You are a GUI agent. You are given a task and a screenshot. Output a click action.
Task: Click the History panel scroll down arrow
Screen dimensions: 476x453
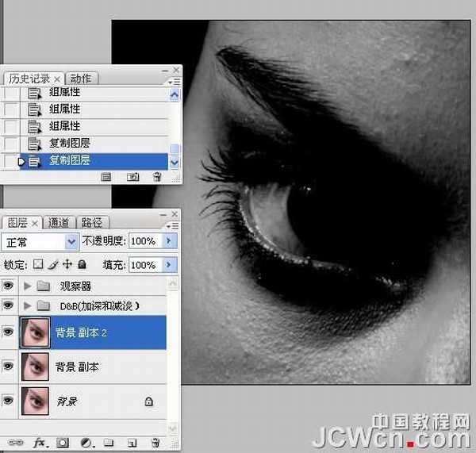pyautogui.click(x=175, y=162)
